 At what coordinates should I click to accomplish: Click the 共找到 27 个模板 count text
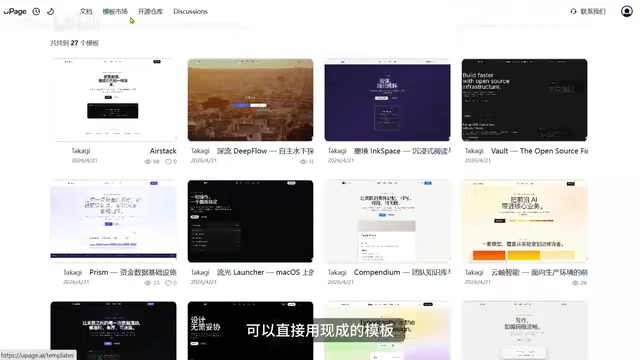point(75,43)
